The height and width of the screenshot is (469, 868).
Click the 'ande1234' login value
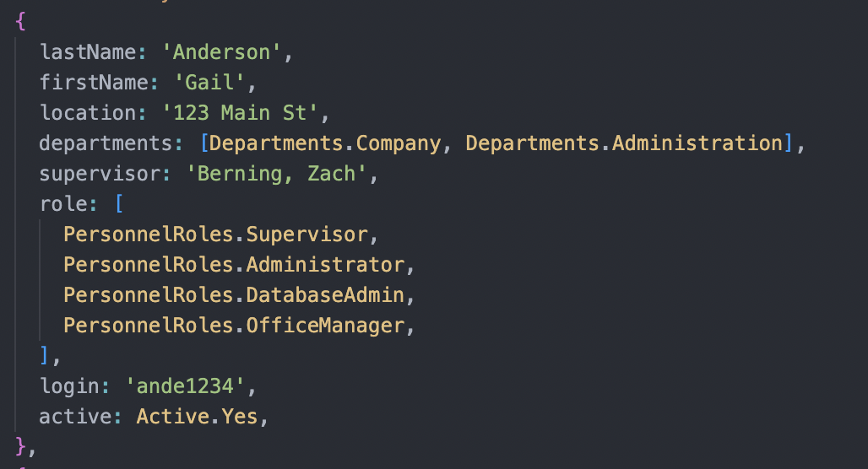[185, 386]
